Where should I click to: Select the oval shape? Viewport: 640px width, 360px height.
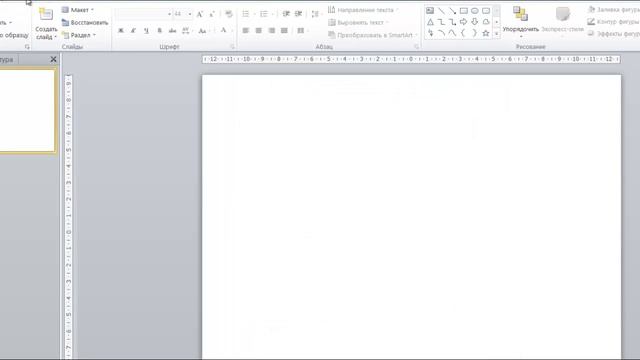[475, 11]
